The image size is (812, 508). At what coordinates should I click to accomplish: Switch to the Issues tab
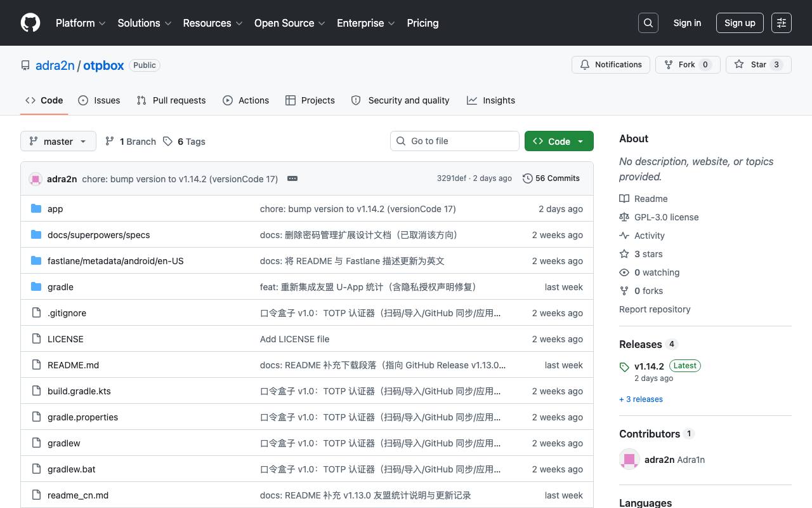coord(99,100)
